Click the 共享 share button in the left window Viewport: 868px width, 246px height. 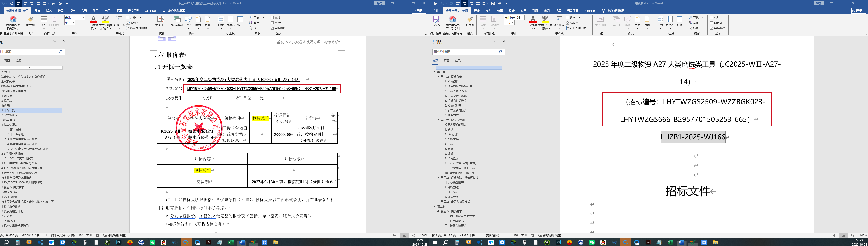(x=419, y=11)
